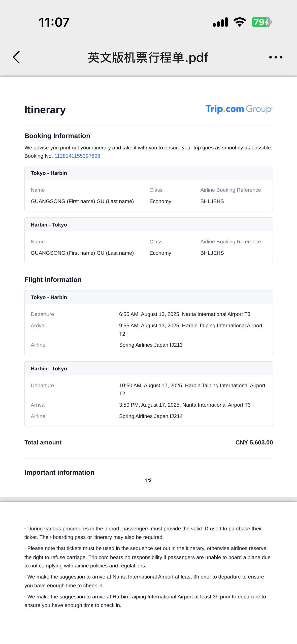Tap the Trip.com Group logo
The height and width of the screenshot is (644, 297).
(239, 109)
